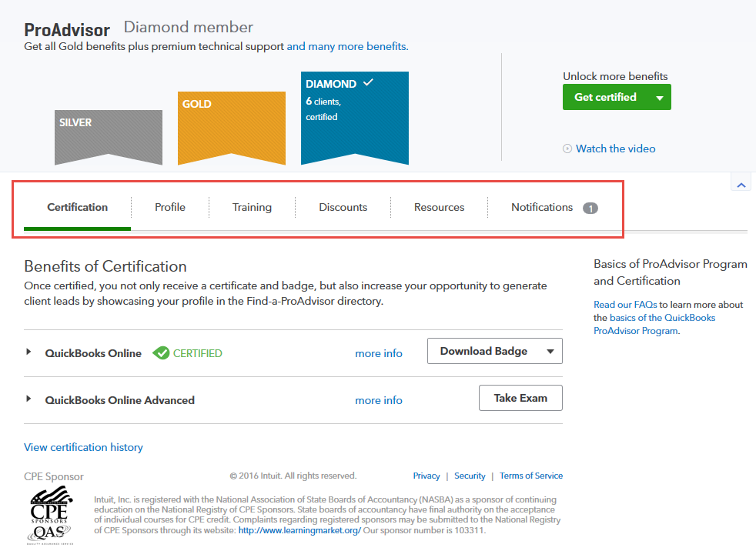Open the Read our FAQs link
This screenshot has height=551, width=756.
tap(625, 305)
